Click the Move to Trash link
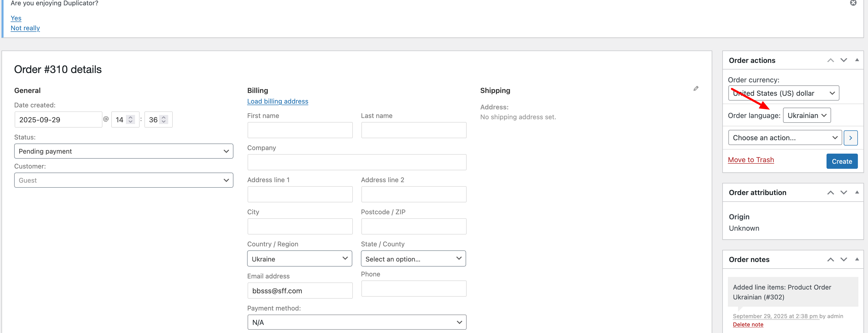 point(750,160)
